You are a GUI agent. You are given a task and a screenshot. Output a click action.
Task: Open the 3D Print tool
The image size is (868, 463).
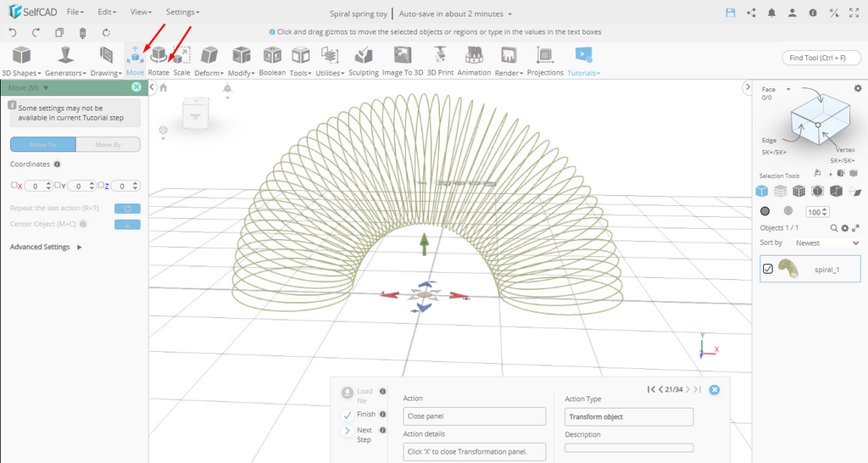pos(440,61)
